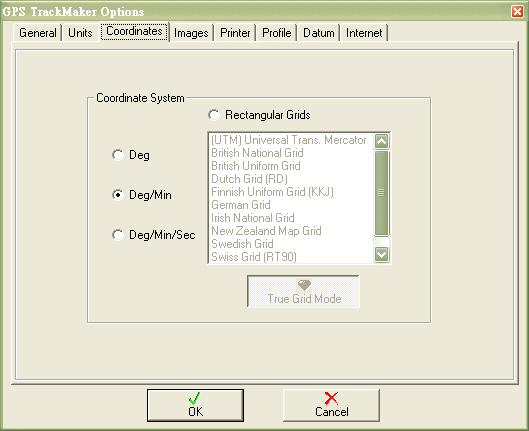Go to the Datum tab
This screenshot has width=529, height=431.
click(x=318, y=33)
